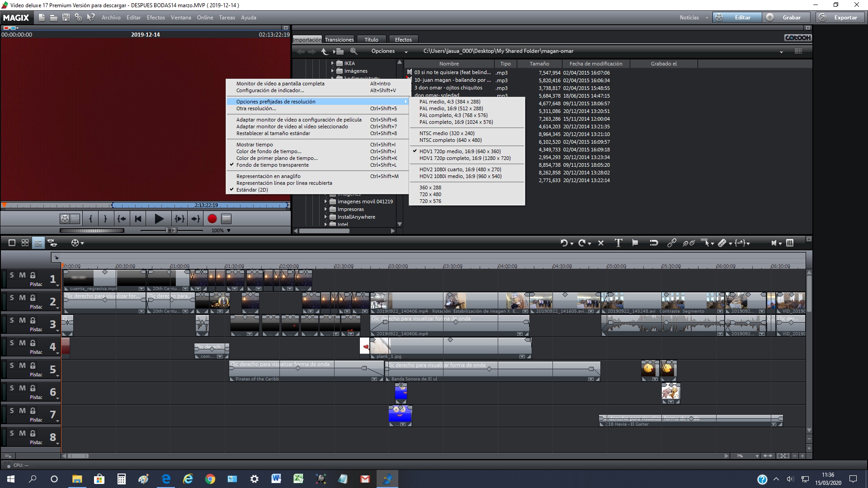The width and height of the screenshot is (868, 488).
Task: Open the audio mixer icon
Action: [x=790, y=243]
